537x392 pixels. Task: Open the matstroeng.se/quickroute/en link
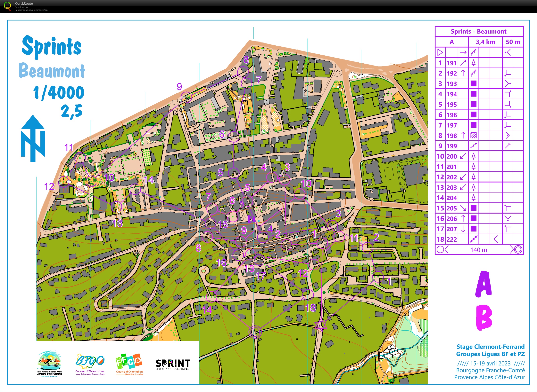coord(31,10)
